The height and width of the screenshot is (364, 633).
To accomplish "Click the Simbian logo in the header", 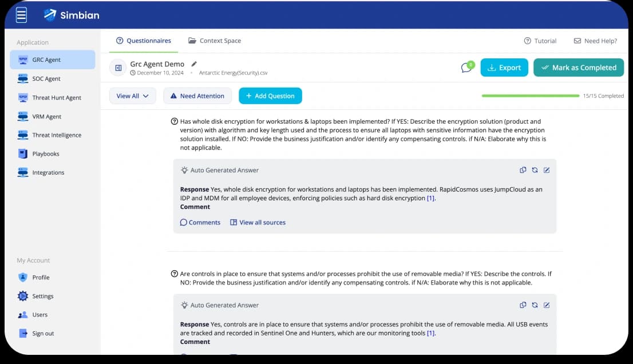I will pyautogui.click(x=71, y=14).
